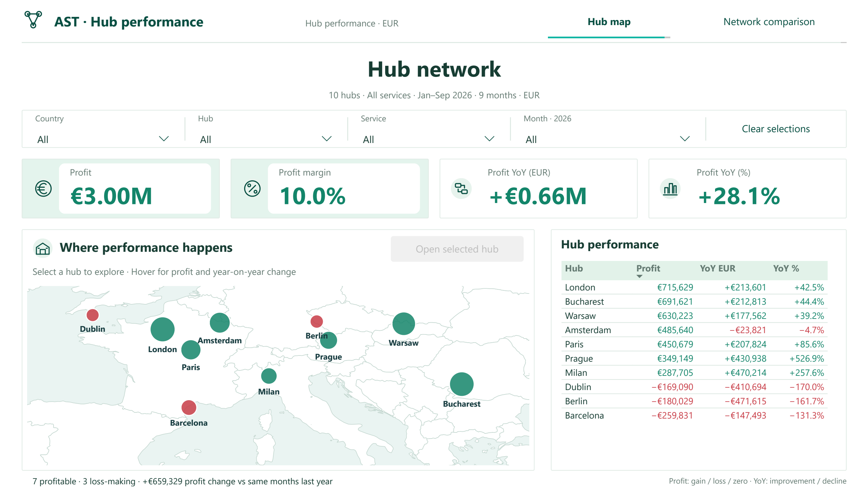The width and height of the screenshot is (868, 488).
Task: Switch to the Network comparison tab
Action: [x=769, y=22]
